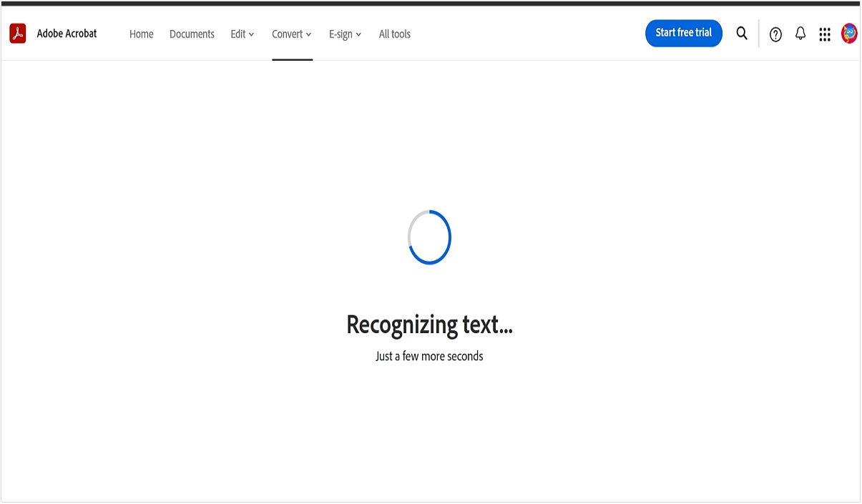Expand the E-sign dropdown

pos(345,34)
